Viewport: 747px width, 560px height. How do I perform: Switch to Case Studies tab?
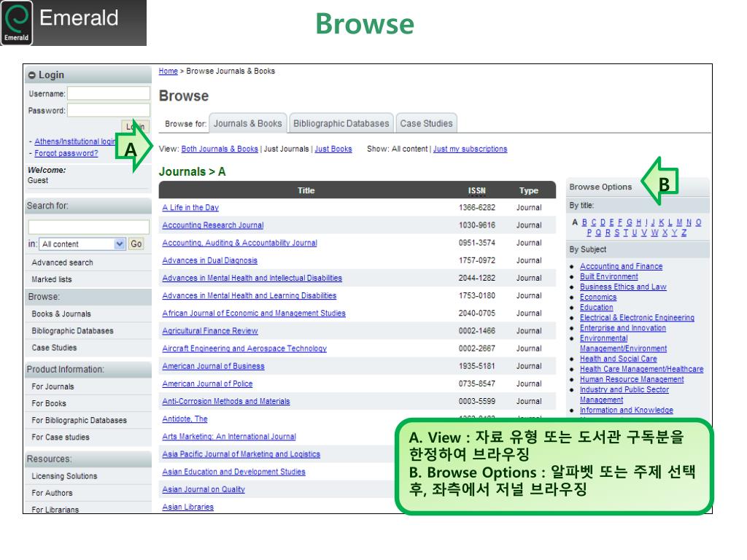click(x=426, y=123)
